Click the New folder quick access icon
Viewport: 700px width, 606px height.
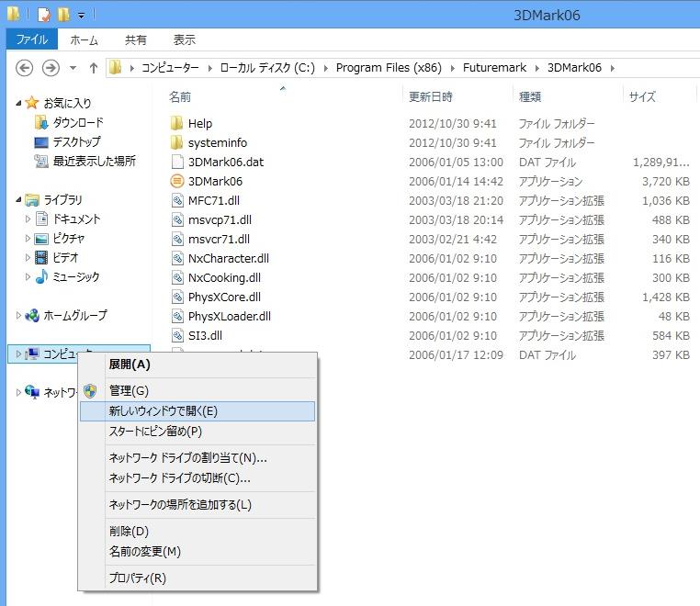[x=63, y=16]
